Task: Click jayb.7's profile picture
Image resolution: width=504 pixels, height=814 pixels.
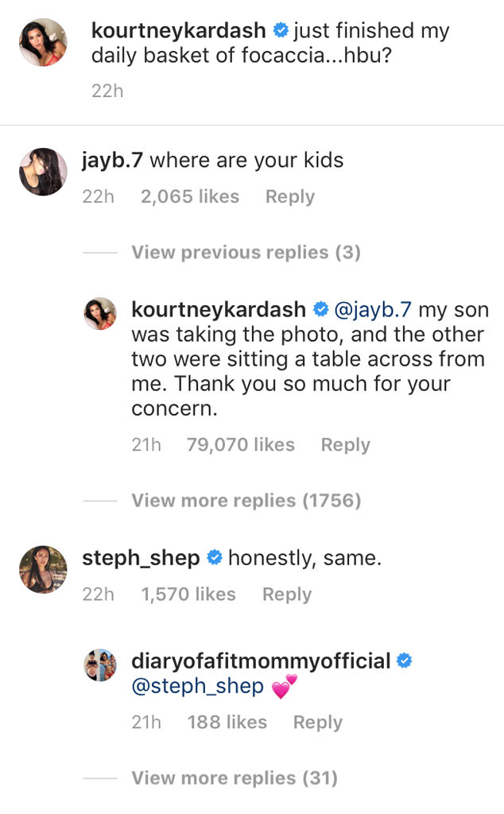Action: (43, 172)
